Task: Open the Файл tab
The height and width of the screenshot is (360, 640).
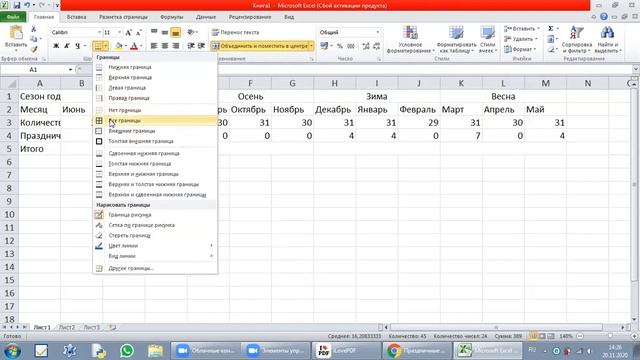Action: point(13,17)
